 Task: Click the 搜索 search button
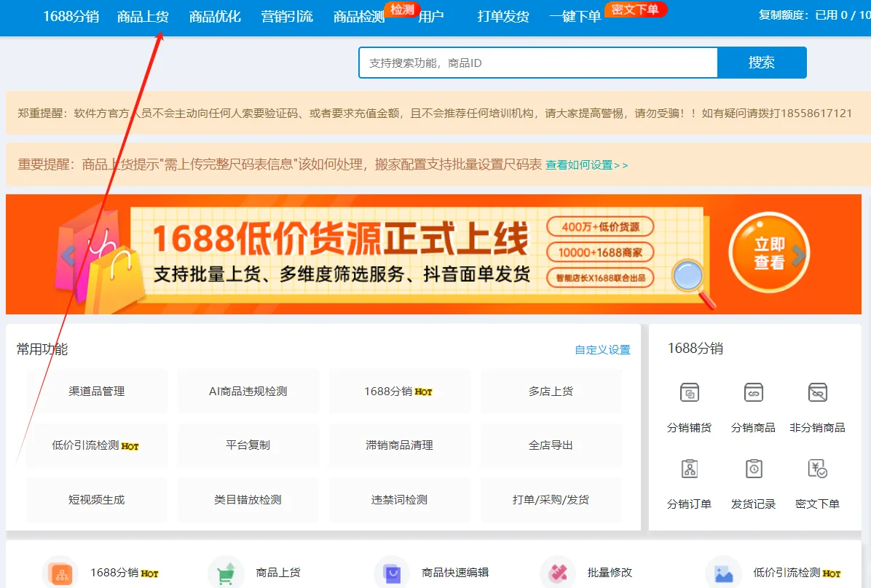[762, 63]
